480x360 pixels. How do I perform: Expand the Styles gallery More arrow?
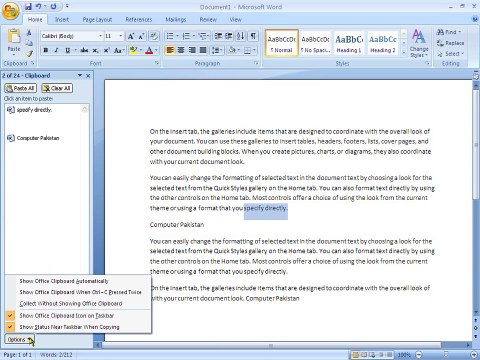tap(404, 52)
